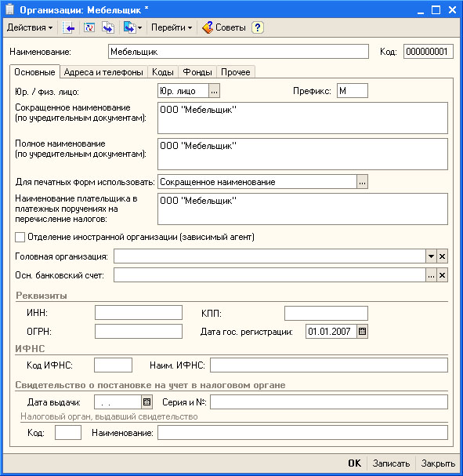The width and height of the screenshot is (463, 476).
Task: Clear the Осн. банковский счет field
Action: (442, 275)
